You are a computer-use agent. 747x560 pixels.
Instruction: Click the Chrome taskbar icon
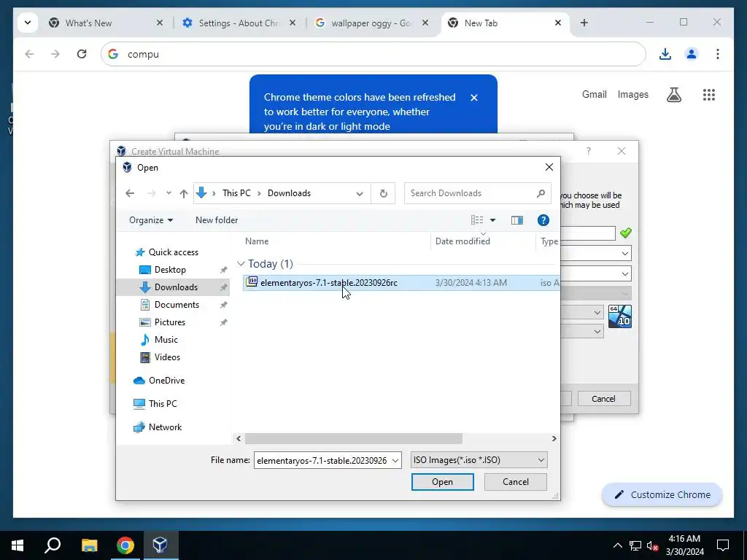(125, 545)
